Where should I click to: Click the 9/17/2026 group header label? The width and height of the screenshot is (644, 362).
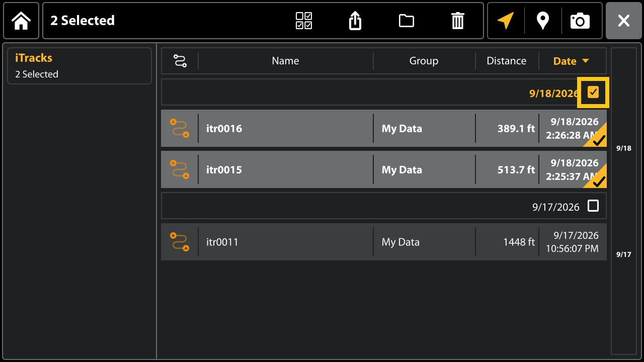[x=556, y=207]
